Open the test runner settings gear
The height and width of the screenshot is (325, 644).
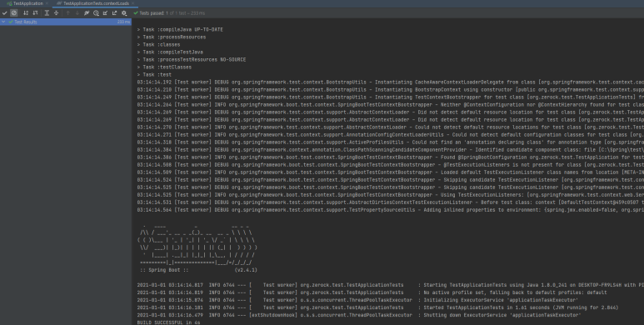pyautogui.click(x=124, y=13)
